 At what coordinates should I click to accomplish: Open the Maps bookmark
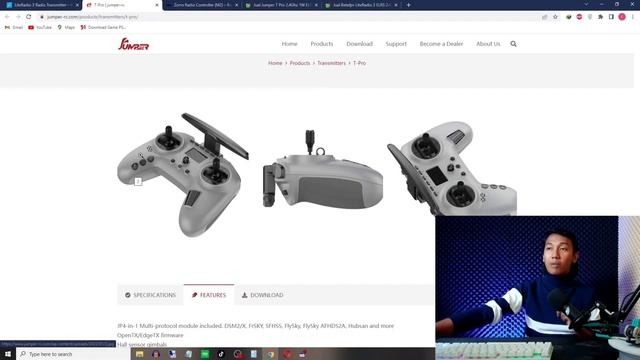tap(66, 27)
